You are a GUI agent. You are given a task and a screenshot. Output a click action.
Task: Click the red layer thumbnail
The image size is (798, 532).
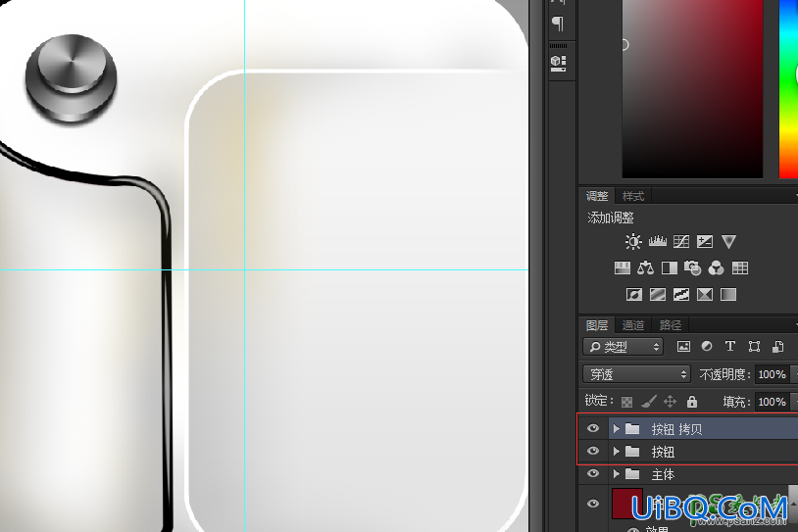tap(627, 504)
